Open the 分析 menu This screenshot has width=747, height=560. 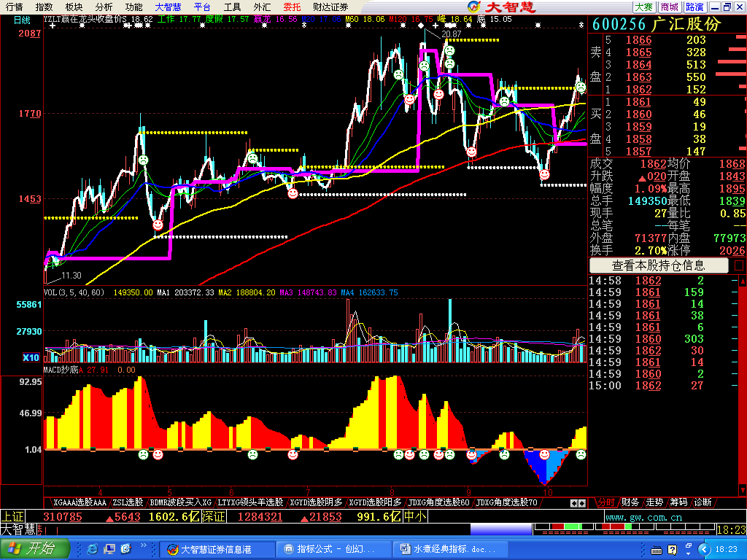104,7
